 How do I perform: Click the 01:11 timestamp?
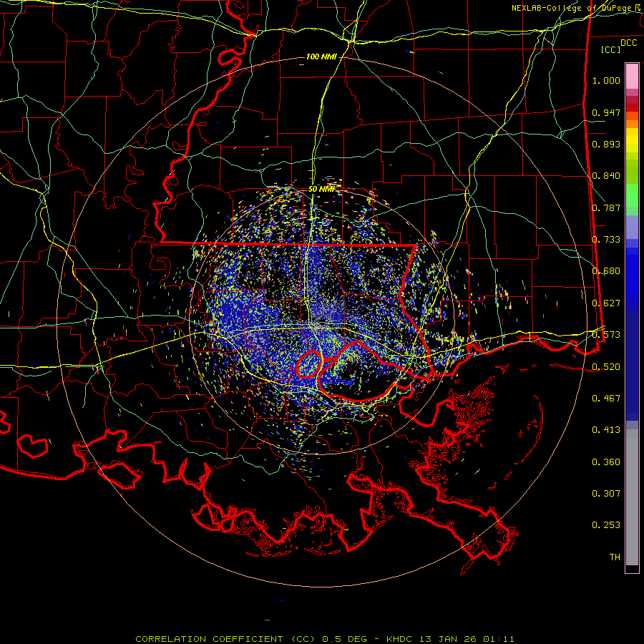pyautogui.click(x=499, y=639)
